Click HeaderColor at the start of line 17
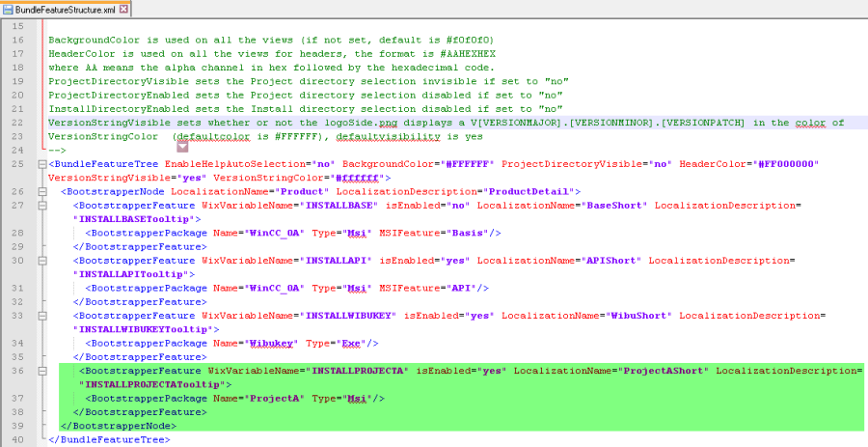The image size is (868, 447). click(82, 54)
